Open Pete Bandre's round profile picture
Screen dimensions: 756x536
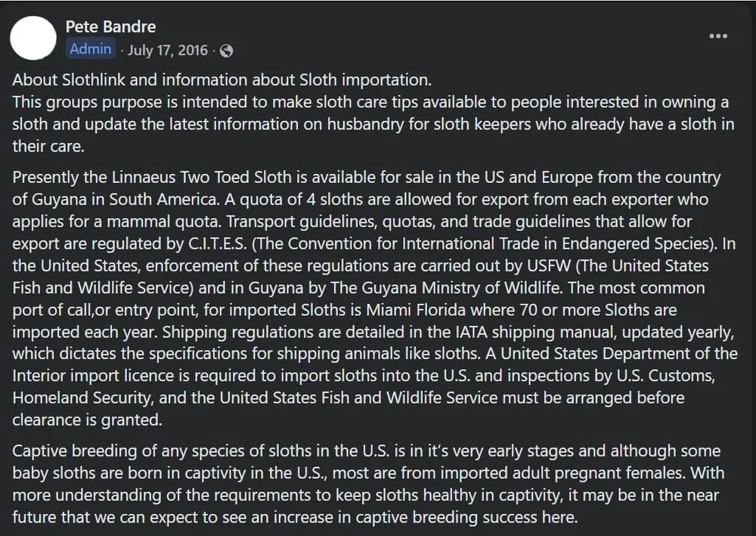(33, 38)
